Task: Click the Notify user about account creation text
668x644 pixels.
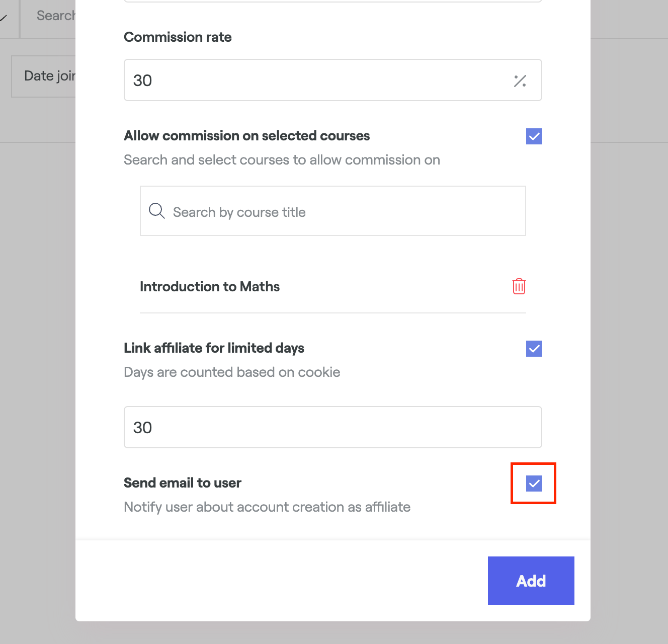Action: 267,507
